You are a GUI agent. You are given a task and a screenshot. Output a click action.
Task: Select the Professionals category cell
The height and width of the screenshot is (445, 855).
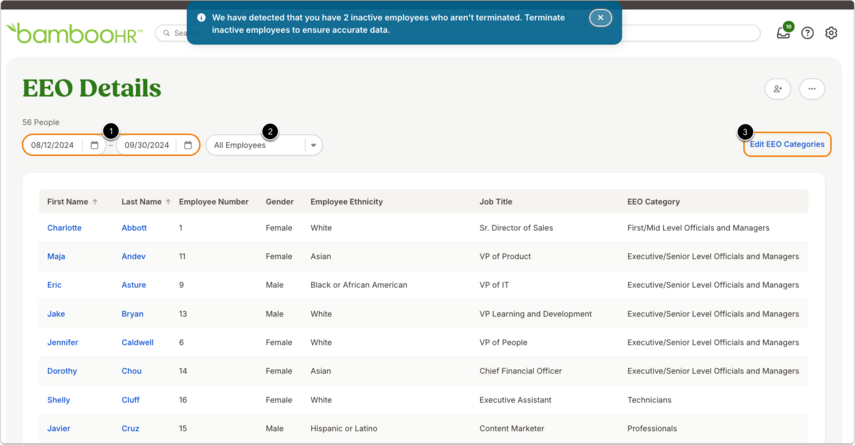652,428
